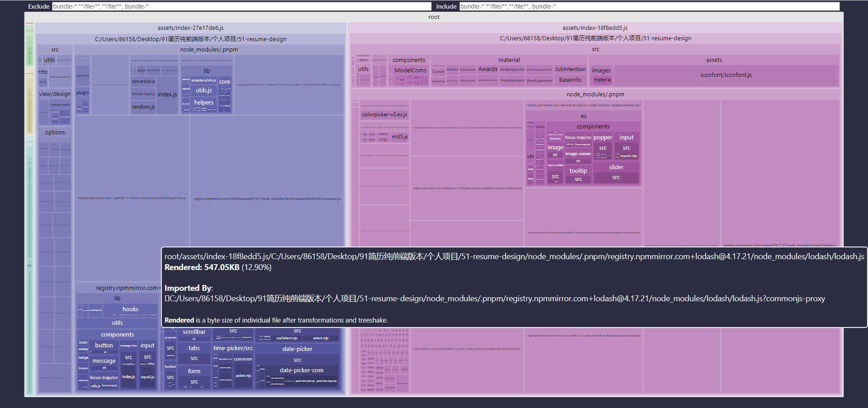
Task: Select the date-picker node
Action: [297, 349]
